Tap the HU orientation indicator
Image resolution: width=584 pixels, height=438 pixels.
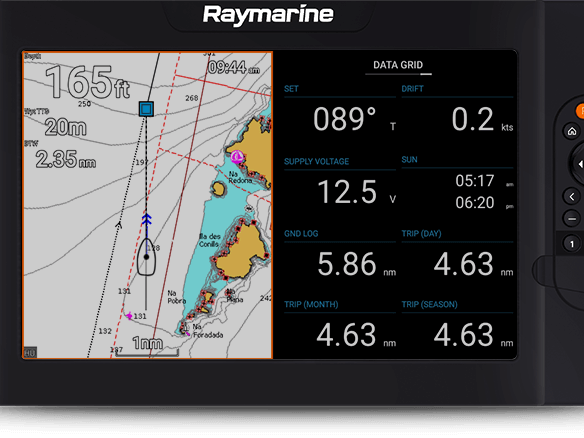point(30,352)
